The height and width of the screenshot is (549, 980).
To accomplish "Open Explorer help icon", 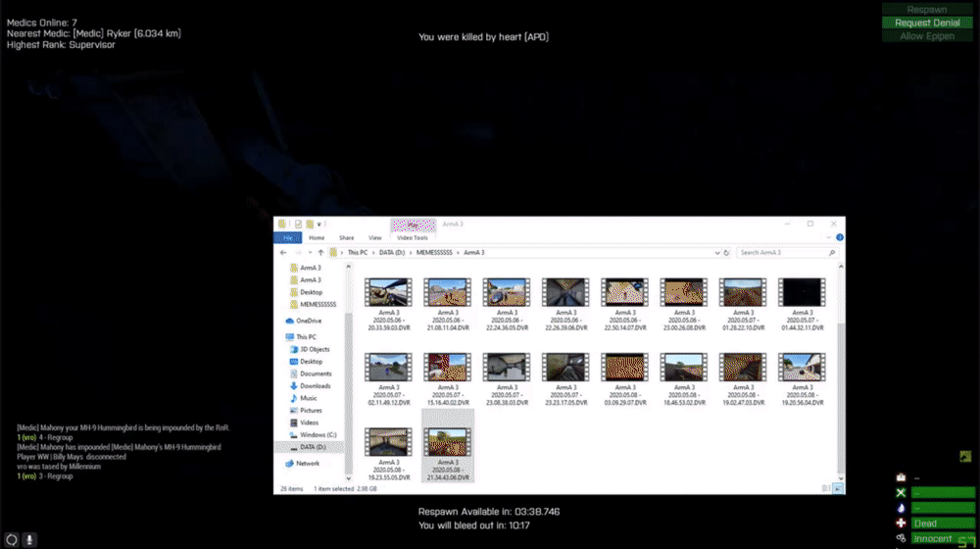I will tap(840, 237).
